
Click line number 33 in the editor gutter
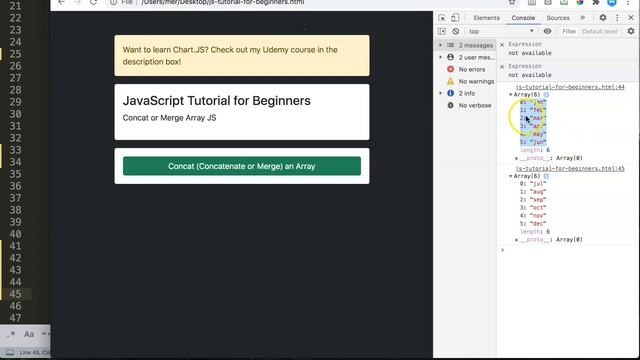[16, 150]
